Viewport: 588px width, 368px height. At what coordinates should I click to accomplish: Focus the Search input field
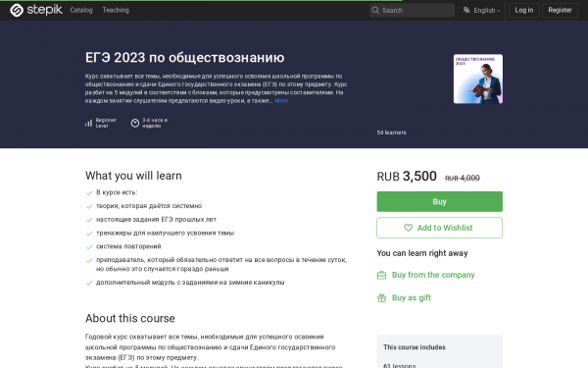[x=412, y=10]
